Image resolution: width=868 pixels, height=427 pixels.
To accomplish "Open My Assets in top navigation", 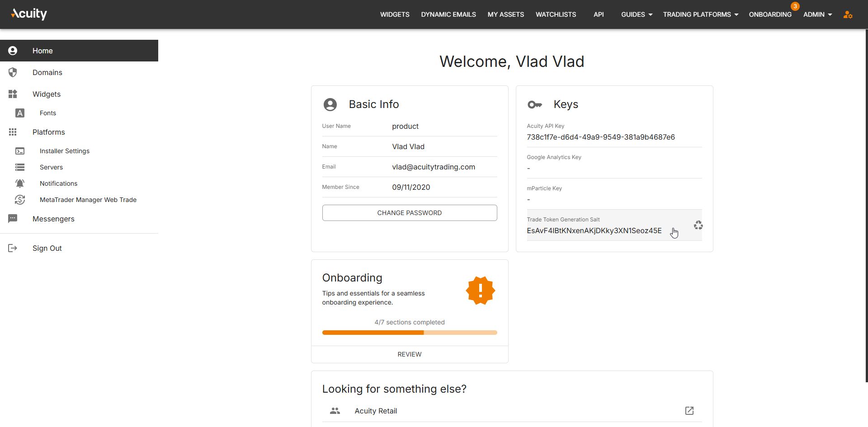I will click(506, 14).
